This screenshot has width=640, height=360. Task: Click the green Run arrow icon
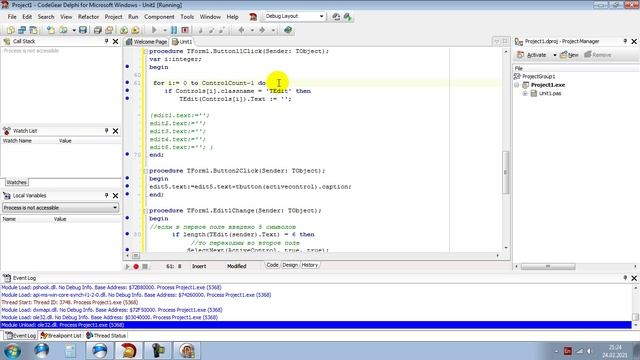pyautogui.click(x=154, y=30)
